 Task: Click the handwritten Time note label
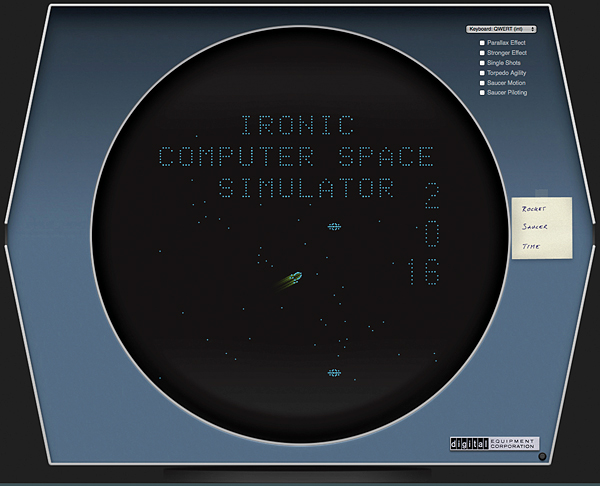coord(531,246)
